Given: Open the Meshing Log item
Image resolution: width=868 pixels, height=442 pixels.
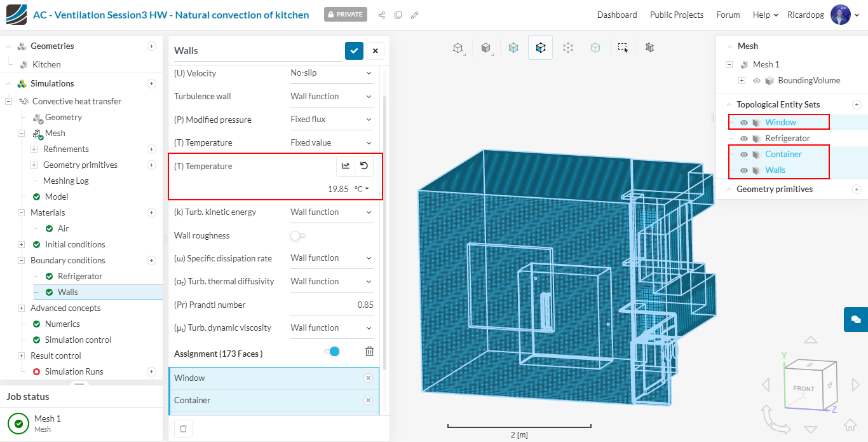Looking at the screenshot, I should click(x=66, y=181).
